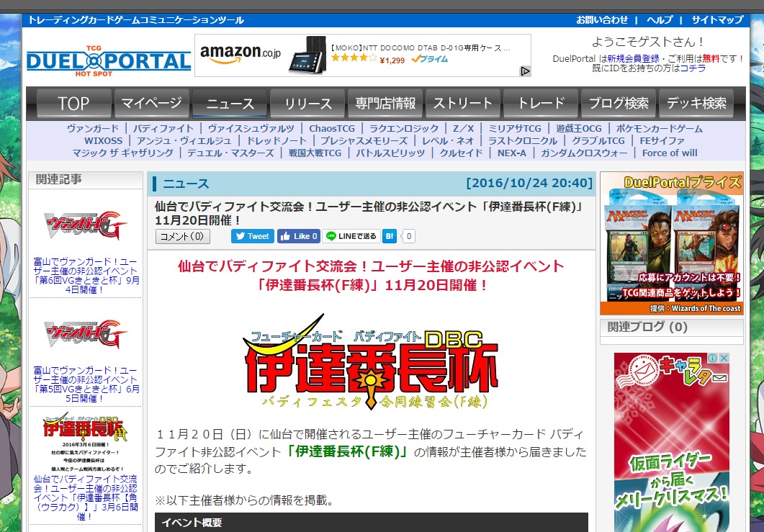
Task: Open 戦国大戦TCG category link
Action: tap(315, 153)
